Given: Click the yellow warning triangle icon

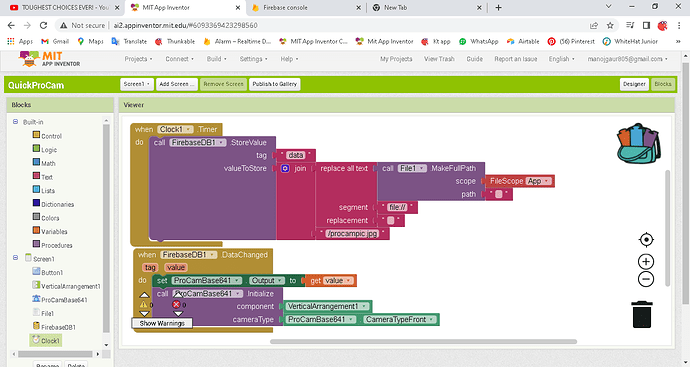Looking at the screenshot, I should (x=143, y=304).
